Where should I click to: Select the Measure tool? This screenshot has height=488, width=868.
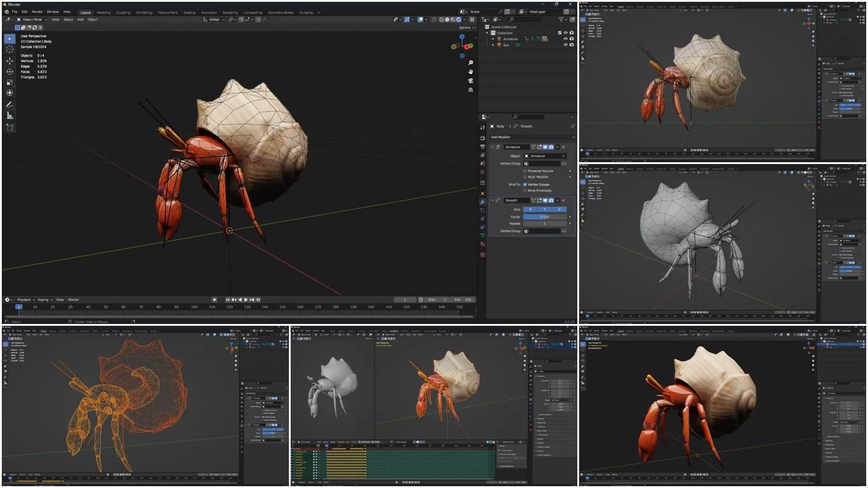[x=9, y=116]
